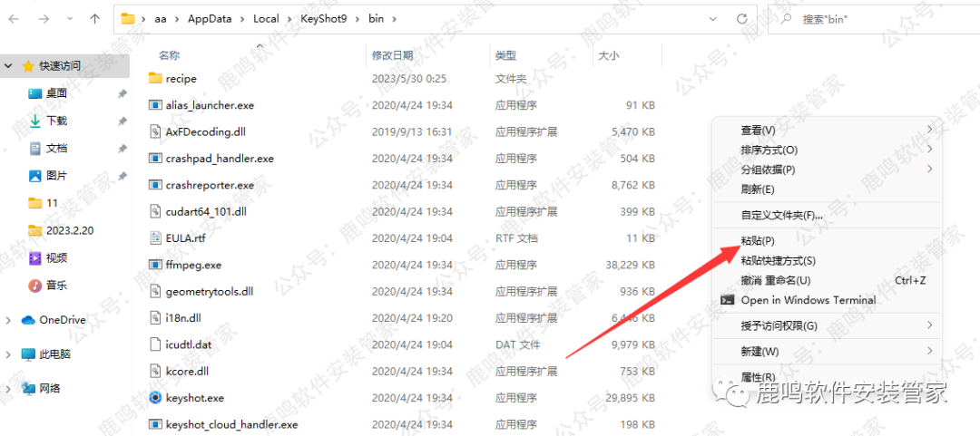Select the Music folder icon in sidebar
This screenshot has width=980, height=436.
click(35, 286)
